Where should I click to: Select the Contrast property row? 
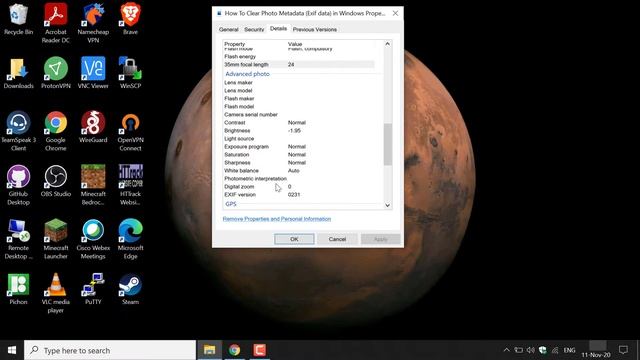[299, 122]
